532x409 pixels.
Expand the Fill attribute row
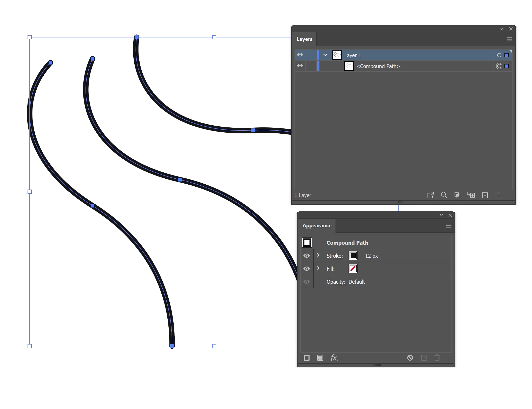pos(318,269)
